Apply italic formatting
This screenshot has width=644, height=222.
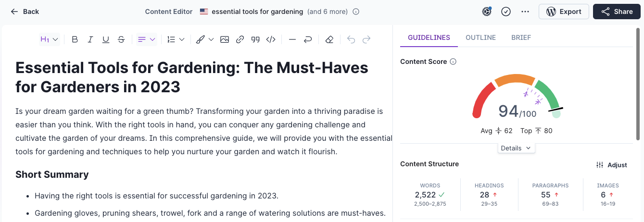tap(90, 39)
